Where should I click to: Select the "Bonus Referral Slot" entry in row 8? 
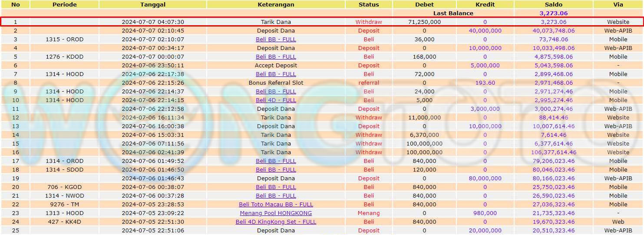click(276, 83)
